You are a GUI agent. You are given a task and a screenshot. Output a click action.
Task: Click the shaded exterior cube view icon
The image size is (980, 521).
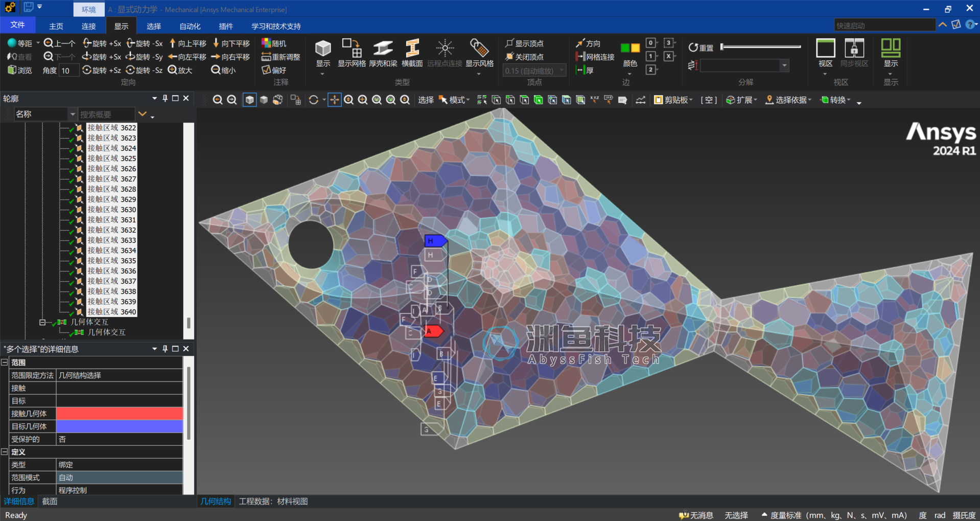[x=249, y=100]
